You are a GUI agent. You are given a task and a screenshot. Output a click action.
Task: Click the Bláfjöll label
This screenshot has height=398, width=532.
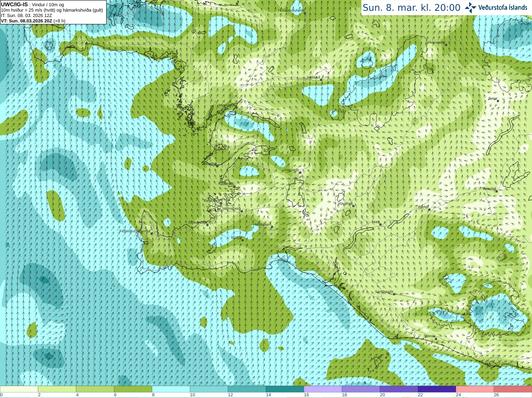[x=236, y=238]
